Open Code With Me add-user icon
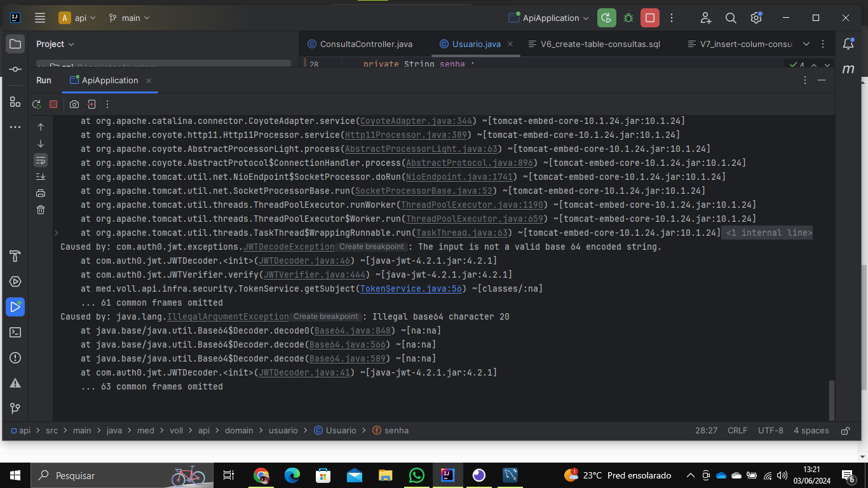 [706, 18]
